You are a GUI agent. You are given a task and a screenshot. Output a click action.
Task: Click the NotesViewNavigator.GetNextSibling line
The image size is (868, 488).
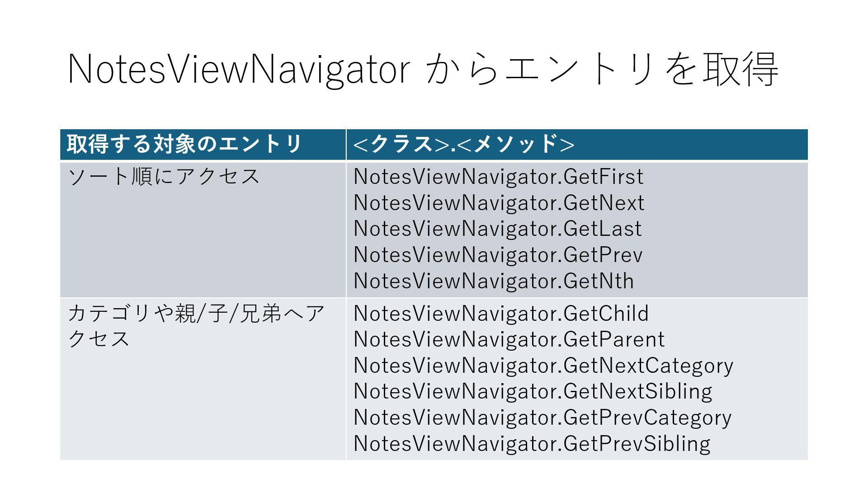click(533, 391)
